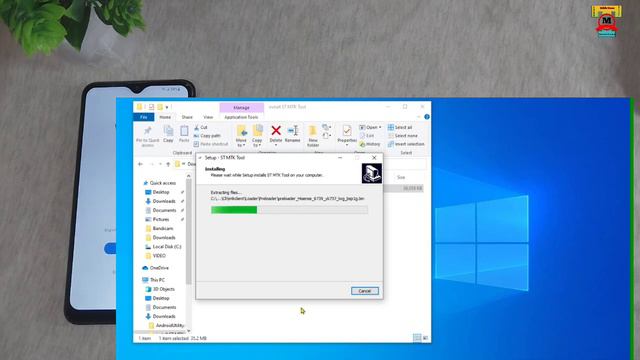Open the VIDEO folder in the sidebar
Screen dimensions: 640x360
coord(156,256)
